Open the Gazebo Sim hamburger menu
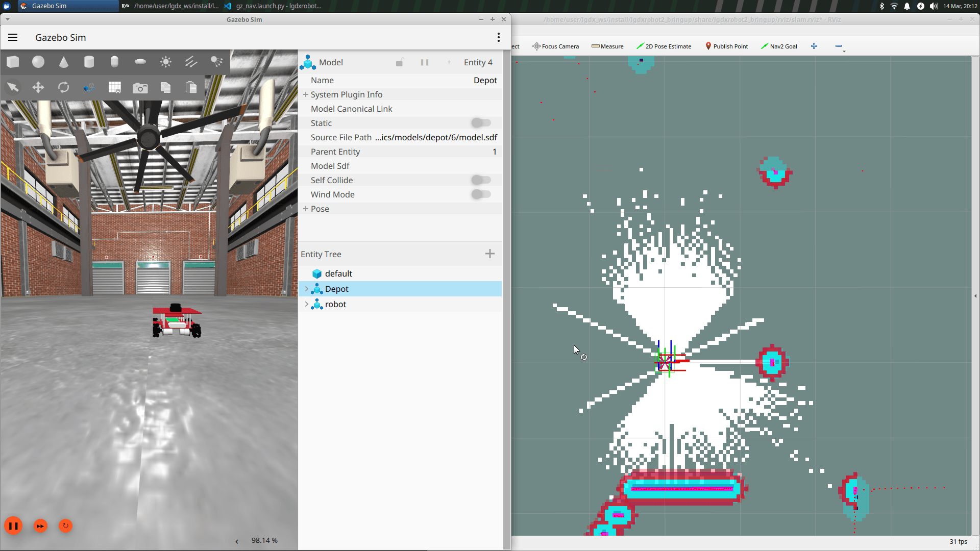This screenshot has height=551, width=980. tap(13, 37)
